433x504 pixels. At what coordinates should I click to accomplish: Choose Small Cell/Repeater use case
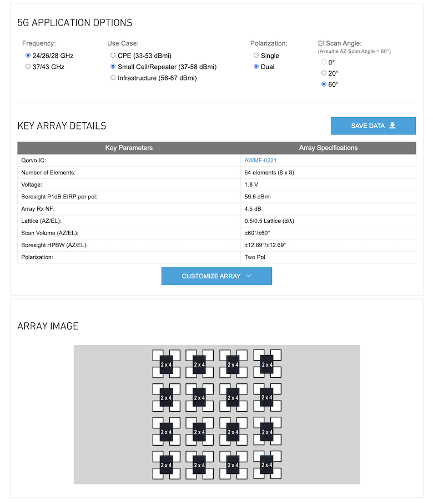[113, 67]
